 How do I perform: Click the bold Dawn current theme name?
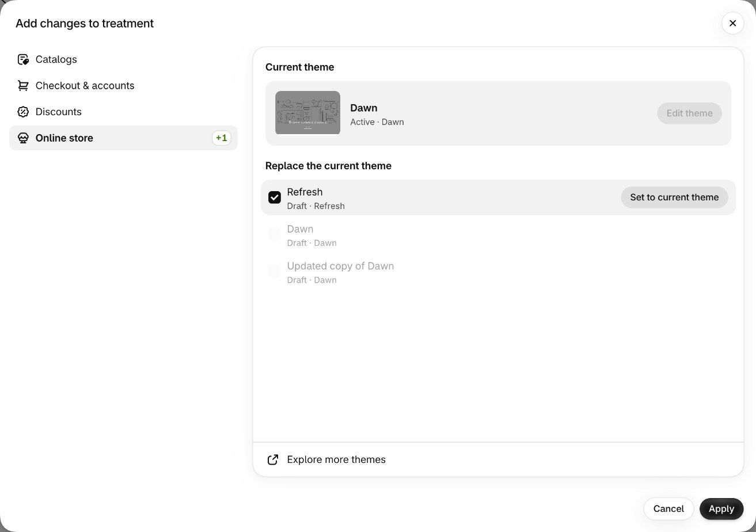pos(364,108)
